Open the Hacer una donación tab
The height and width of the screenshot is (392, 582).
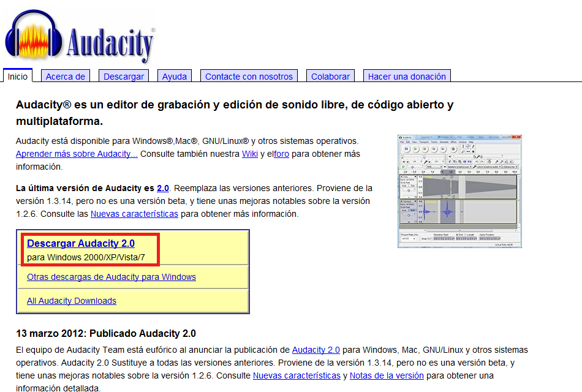coord(407,77)
